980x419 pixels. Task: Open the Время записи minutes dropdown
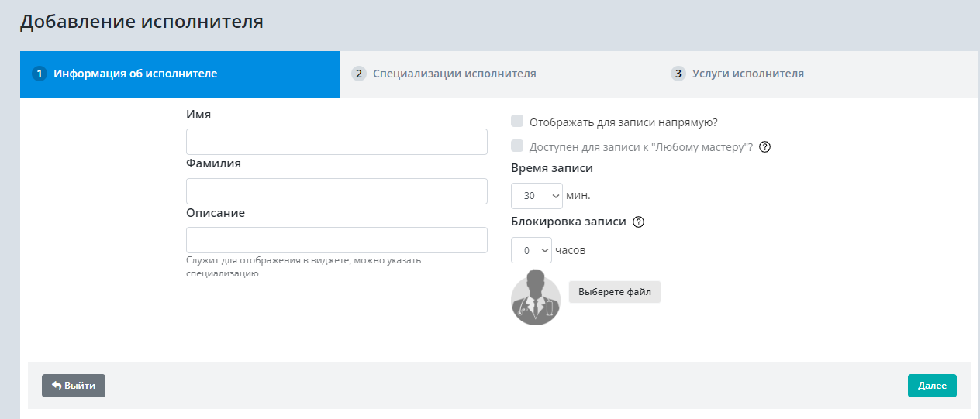pos(537,196)
